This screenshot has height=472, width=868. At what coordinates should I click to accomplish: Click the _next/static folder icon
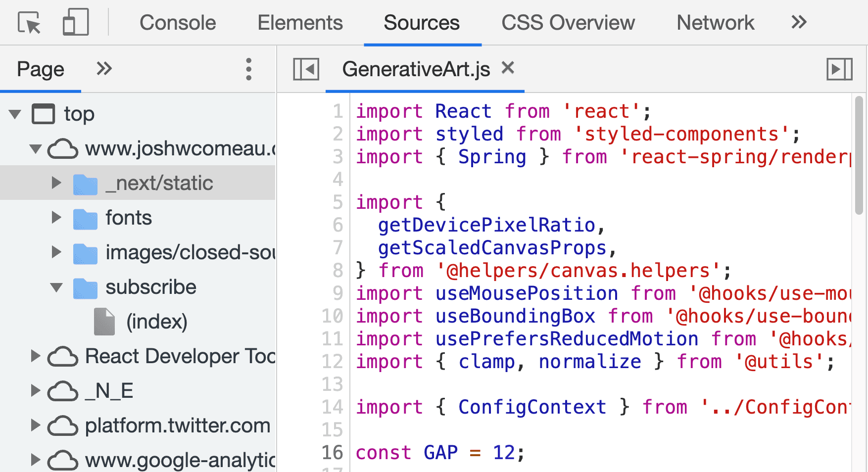85,183
